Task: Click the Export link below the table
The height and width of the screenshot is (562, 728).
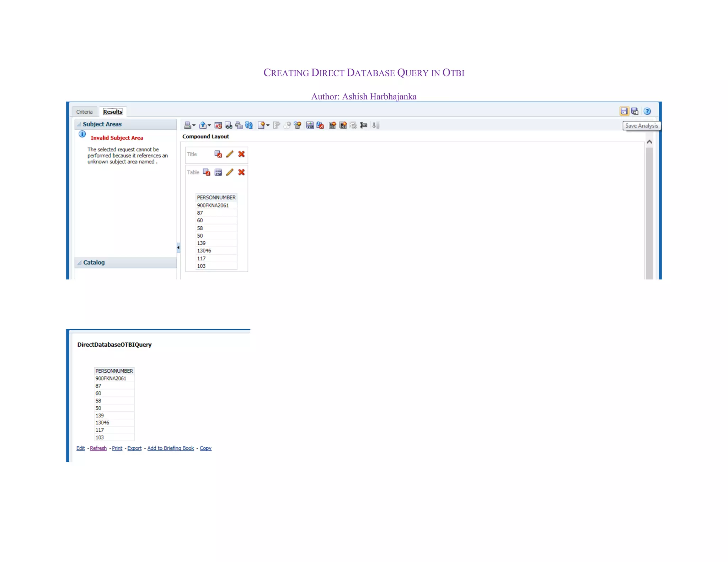Action: (134, 448)
